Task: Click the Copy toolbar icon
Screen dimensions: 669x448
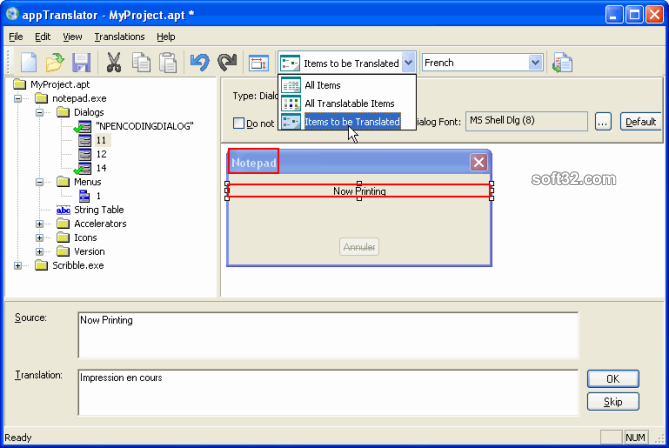Action: pos(141,63)
